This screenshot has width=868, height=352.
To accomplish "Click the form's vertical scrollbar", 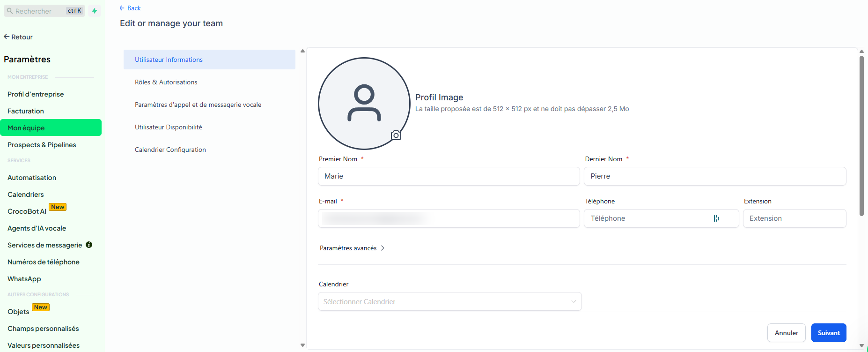I will pos(861,136).
